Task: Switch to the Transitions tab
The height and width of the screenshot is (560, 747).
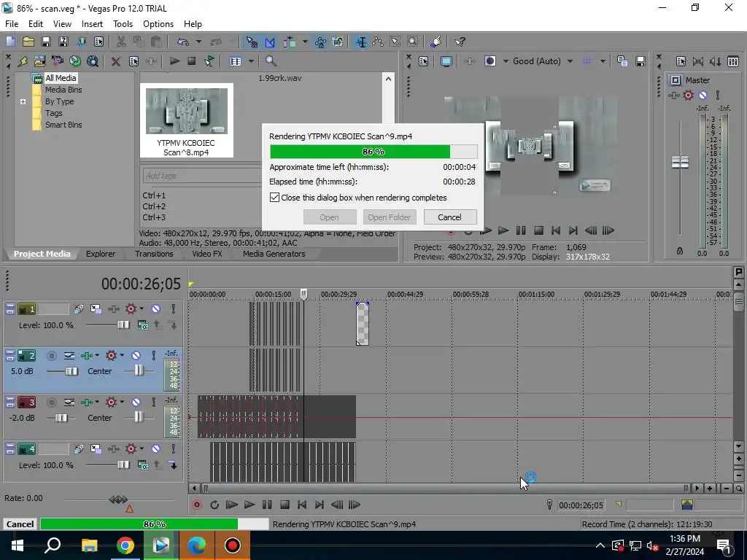Action: pyautogui.click(x=154, y=254)
